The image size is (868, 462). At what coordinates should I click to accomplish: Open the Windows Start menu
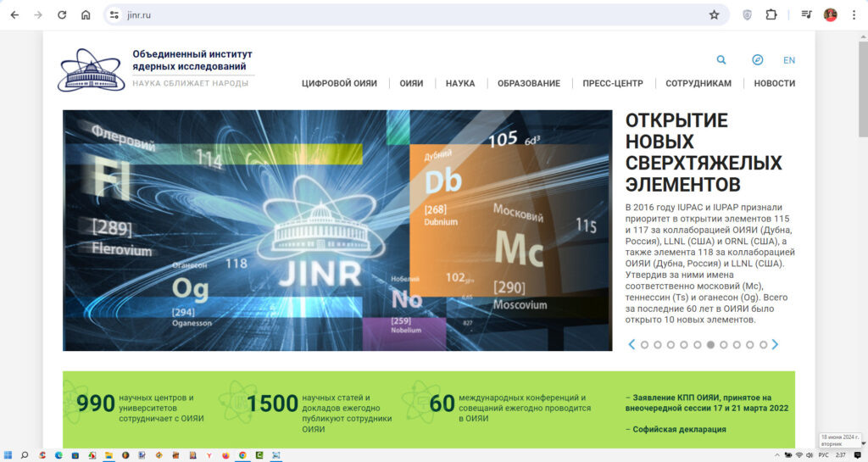click(8, 455)
